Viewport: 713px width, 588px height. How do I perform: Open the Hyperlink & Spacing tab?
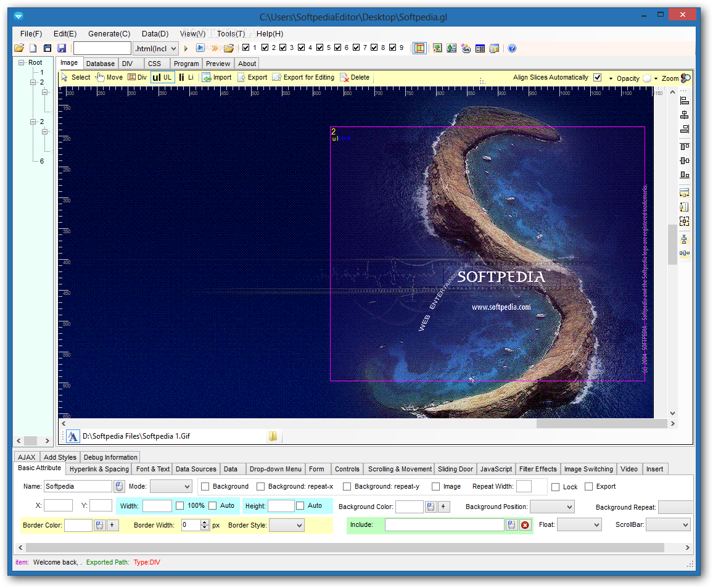[99, 470]
